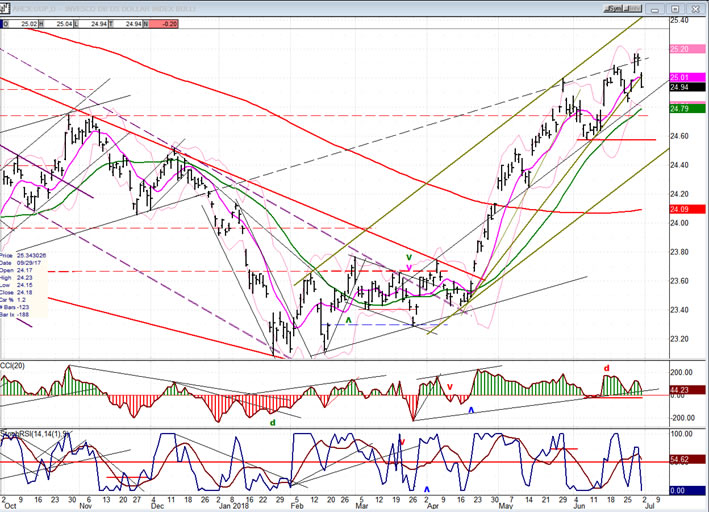Image resolution: width=709 pixels, height=512 pixels.
Task: Click the 23.20 price axis label
Action: [x=679, y=339]
